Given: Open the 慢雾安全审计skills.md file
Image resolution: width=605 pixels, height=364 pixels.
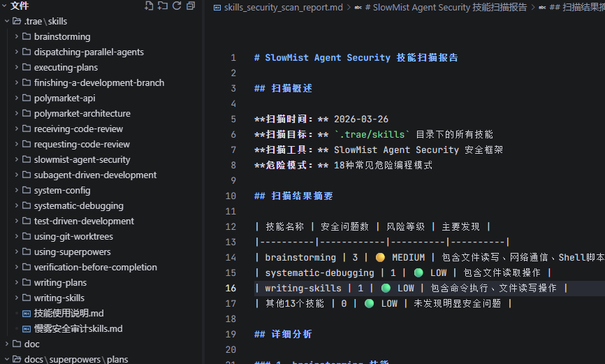Looking at the screenshot, I should click(78, 328).
